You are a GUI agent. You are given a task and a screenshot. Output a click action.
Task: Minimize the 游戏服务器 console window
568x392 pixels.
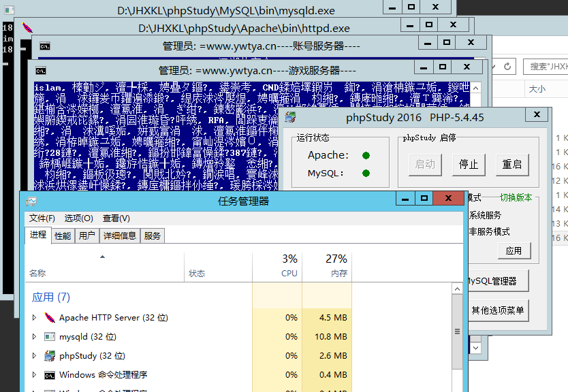click(424, 67)
